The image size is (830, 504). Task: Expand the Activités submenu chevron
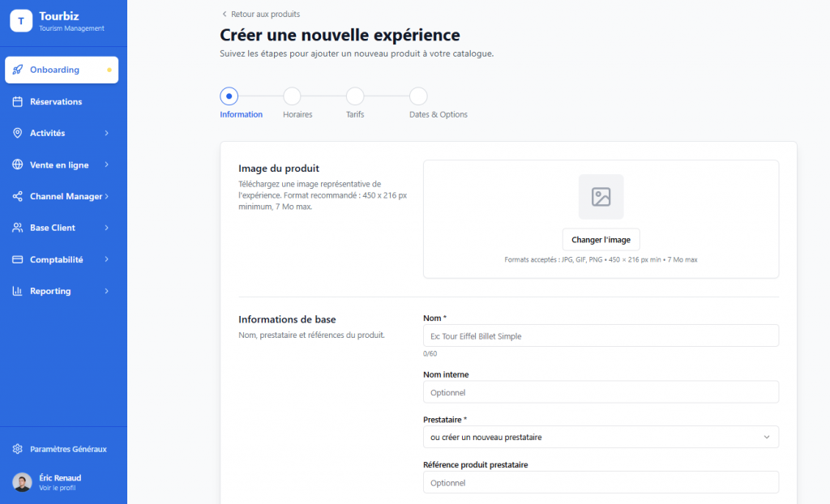(106, 133)
